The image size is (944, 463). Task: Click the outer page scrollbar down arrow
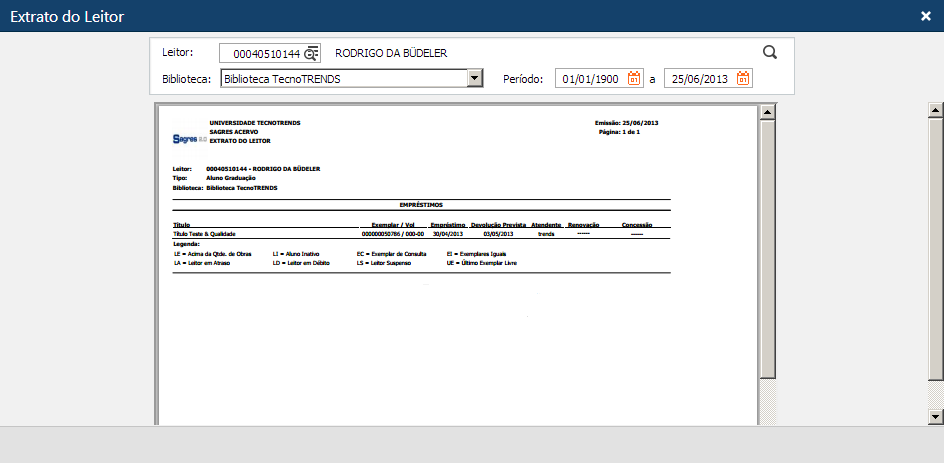coord(936,416)
